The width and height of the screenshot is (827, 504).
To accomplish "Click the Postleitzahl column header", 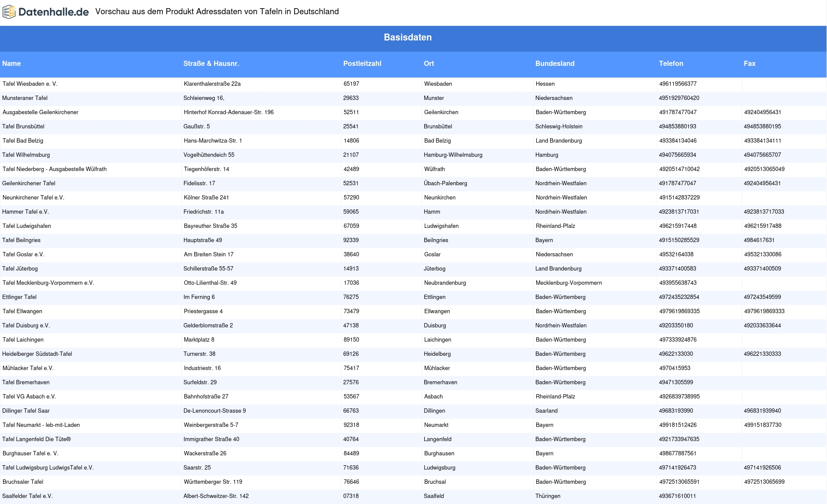I will click(x=362, y=64).
